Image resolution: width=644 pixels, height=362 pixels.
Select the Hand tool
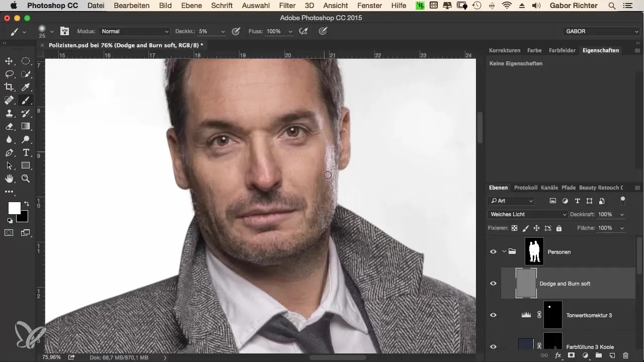click(9, 178)
